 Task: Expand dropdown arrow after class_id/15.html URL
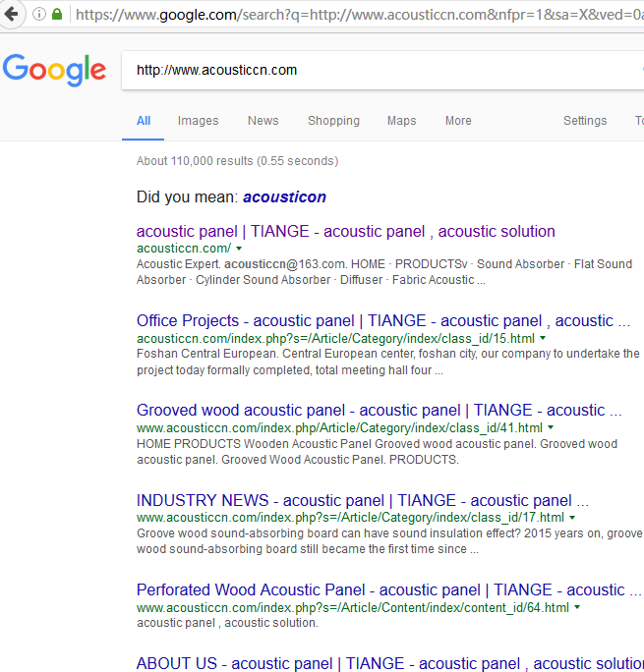(x=543, y=338)
